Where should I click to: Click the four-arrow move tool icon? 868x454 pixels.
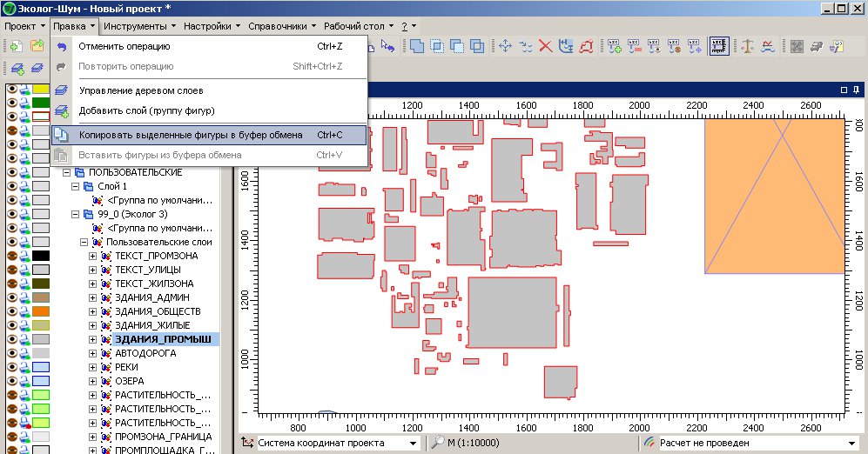[x=505, y=46]
